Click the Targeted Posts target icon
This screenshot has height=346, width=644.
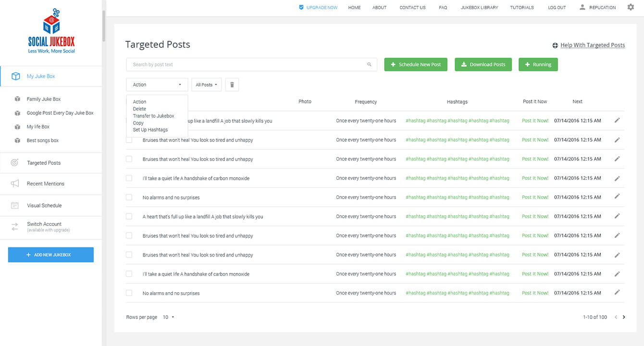(x=15, y=163)
